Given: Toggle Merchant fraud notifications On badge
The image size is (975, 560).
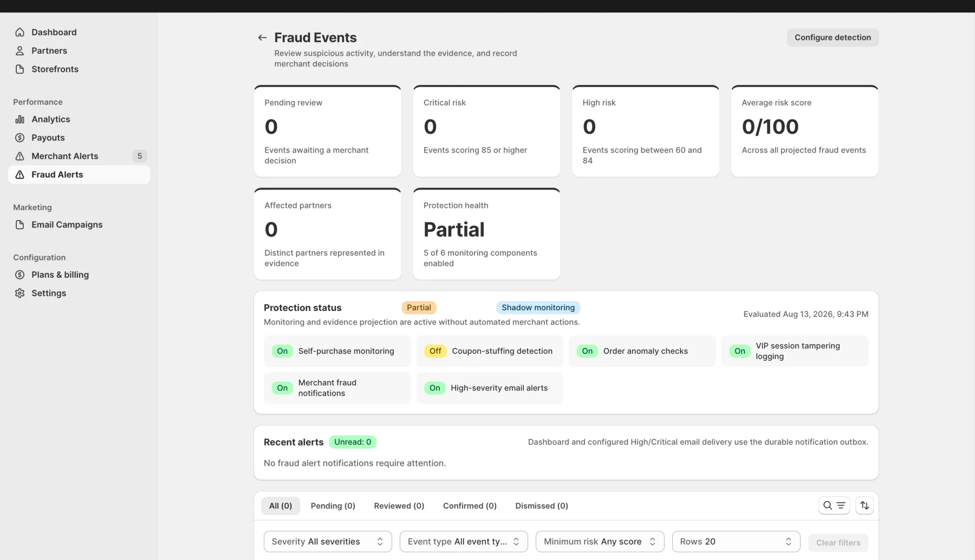Looking at the screenshot, I should click(x=282, y=388).
